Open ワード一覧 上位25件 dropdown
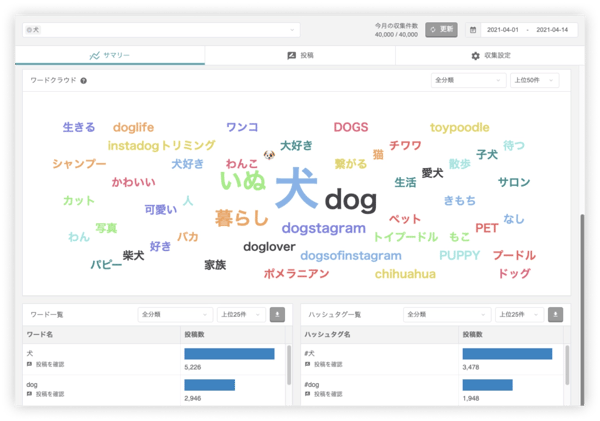The width and height of the screenshot is (600, 421). [x=241, y=315]
